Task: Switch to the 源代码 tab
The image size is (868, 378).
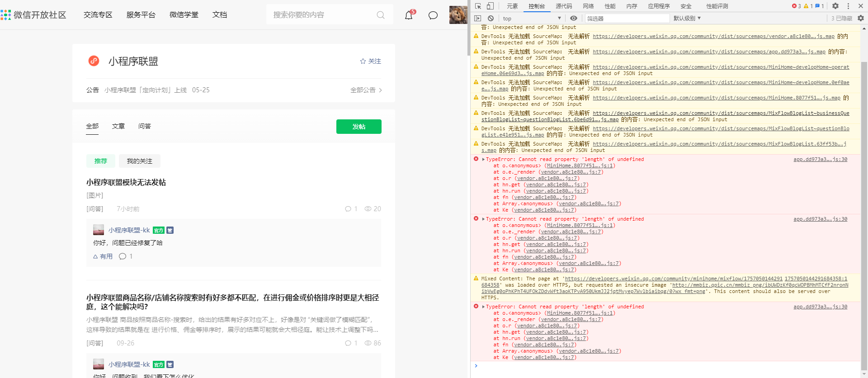Action: click(x=564, y=6)
